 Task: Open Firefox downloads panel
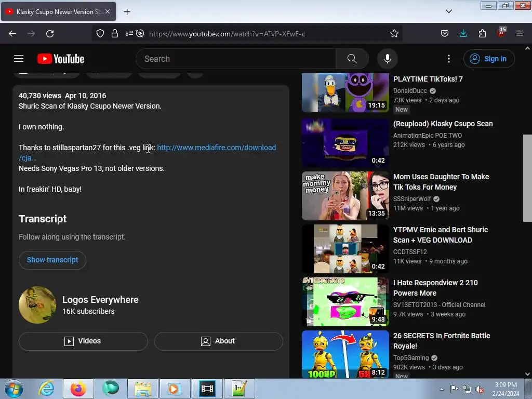[x=463, y=34]
